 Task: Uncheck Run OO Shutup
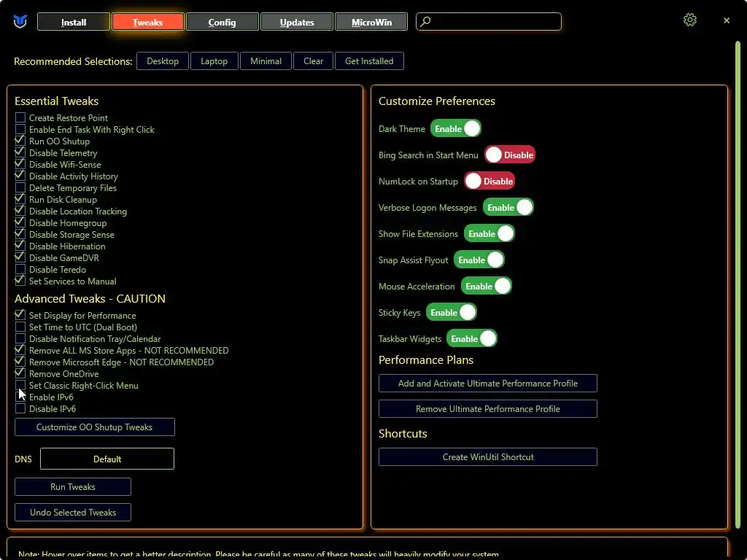point(20,141)
